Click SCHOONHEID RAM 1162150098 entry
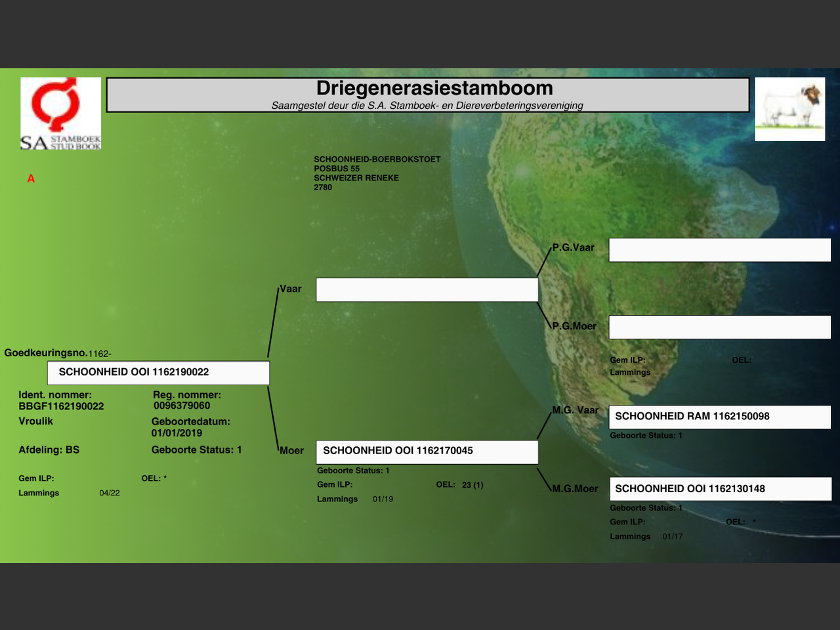The height and width of the screenshot is (630, 840). 719,416
